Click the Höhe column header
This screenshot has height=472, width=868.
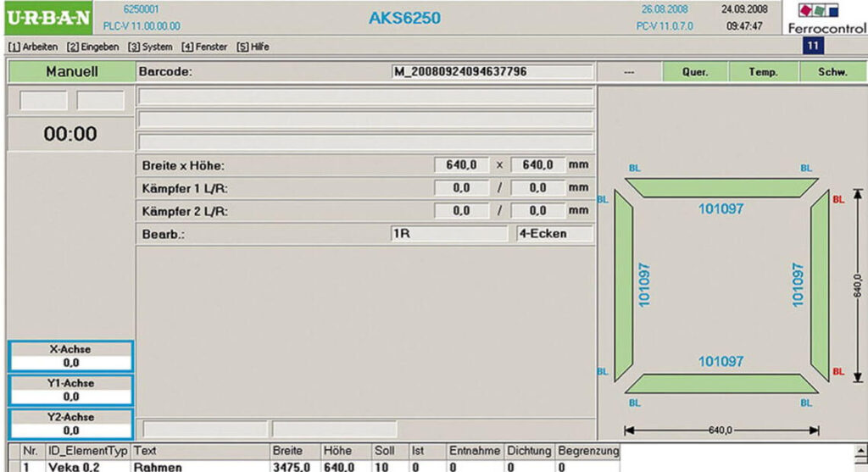click(345, 451)
